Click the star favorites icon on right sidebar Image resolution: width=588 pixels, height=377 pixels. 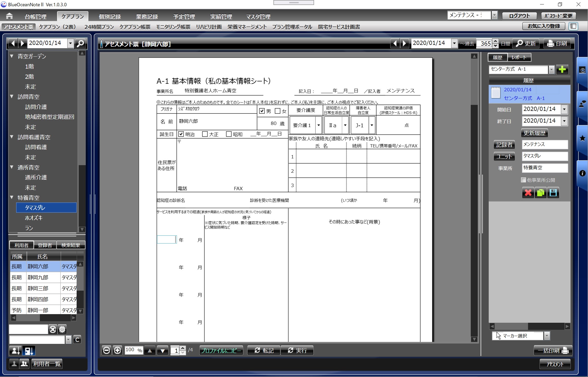(x=582, y=138)
